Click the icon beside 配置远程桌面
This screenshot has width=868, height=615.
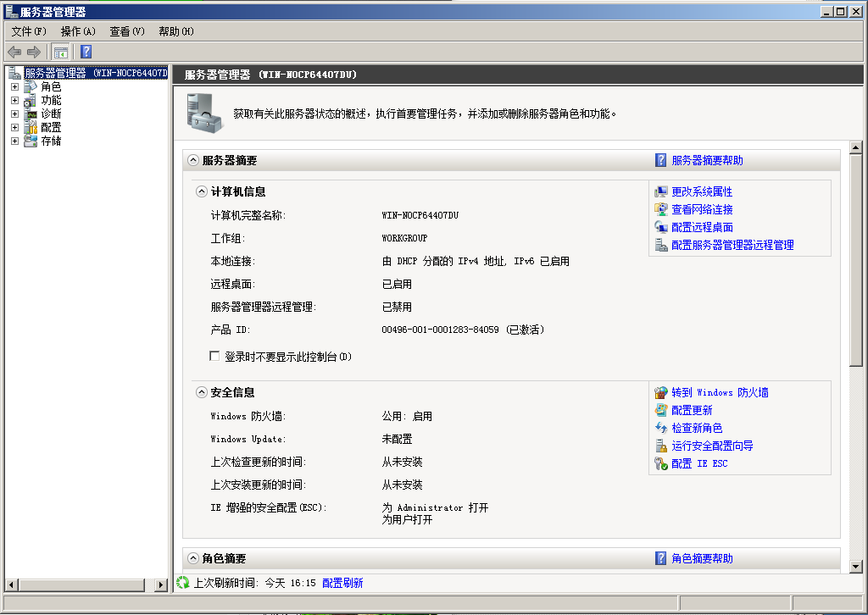pyautogui.click(x=661, y=227)
